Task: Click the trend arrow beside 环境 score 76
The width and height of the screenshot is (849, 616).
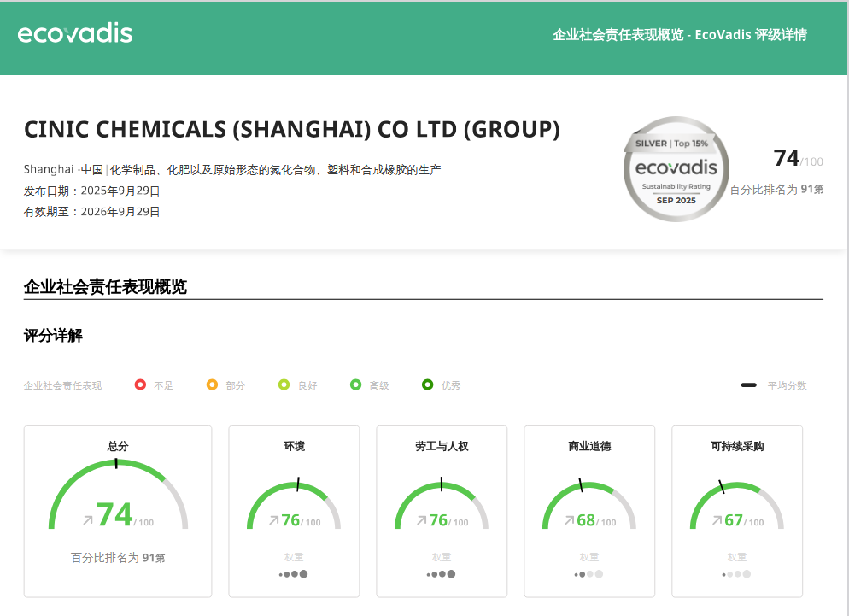Action: tap(273, 520)
